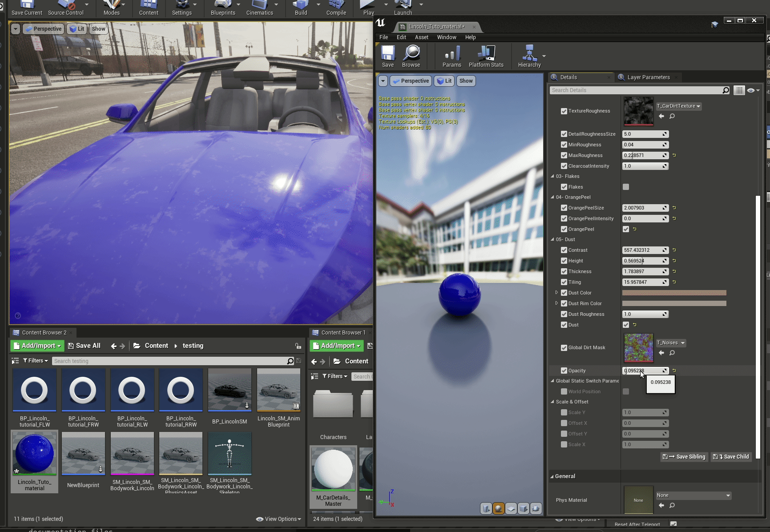Open the Asset menu
Screen dimensions: 770x532
point(422,37)
